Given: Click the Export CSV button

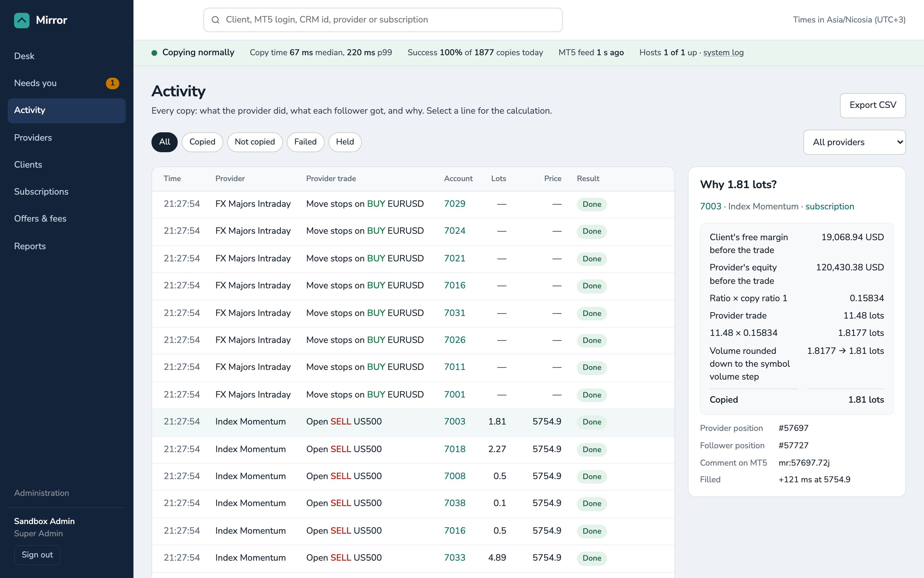Looking at the screenshot, I should click(872, 106).
